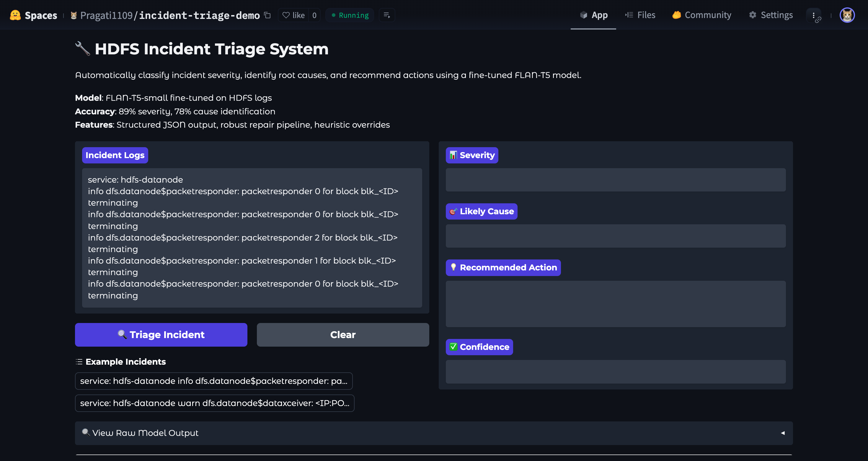Viewport: 868px width, 461px height.
Task: Load the dataxceiver warn example incident
Action: (x=214, y=403)
